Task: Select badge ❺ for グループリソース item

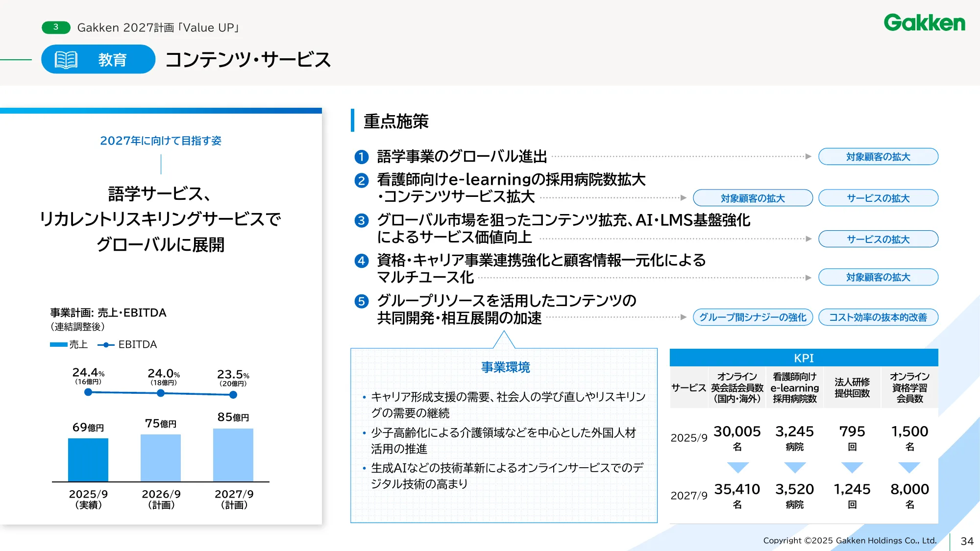Action: pos(361,302)
